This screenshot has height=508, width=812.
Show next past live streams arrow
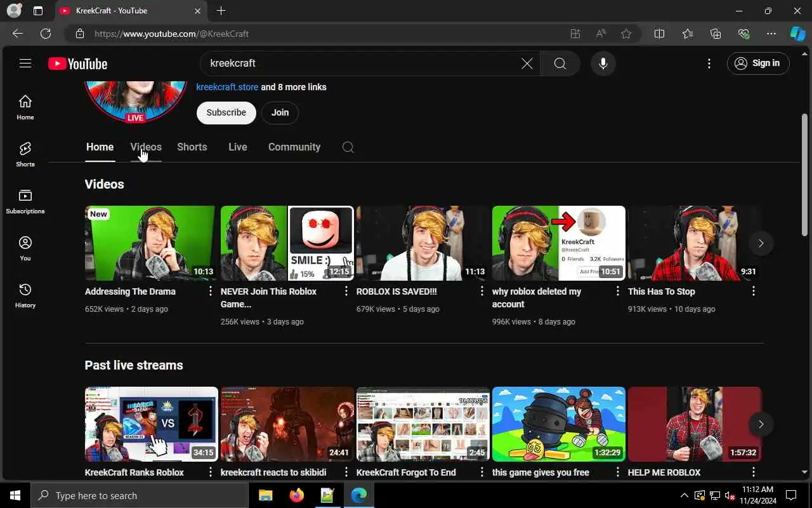coord(761,424)
